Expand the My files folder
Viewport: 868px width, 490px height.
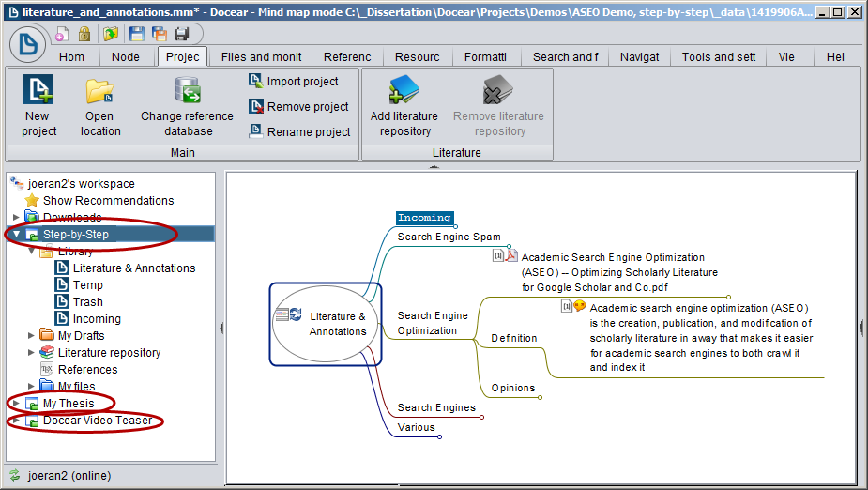coord(31,386)
